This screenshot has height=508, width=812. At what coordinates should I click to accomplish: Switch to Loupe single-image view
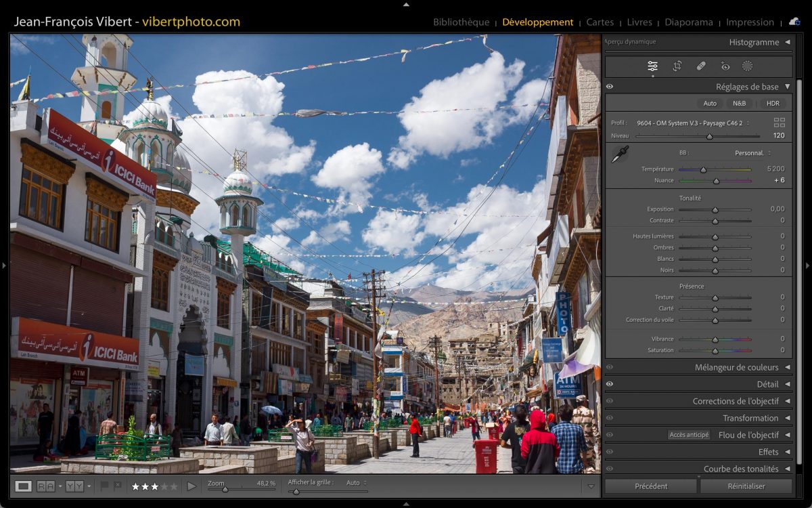pyautogui.click(x=24, y=486)
